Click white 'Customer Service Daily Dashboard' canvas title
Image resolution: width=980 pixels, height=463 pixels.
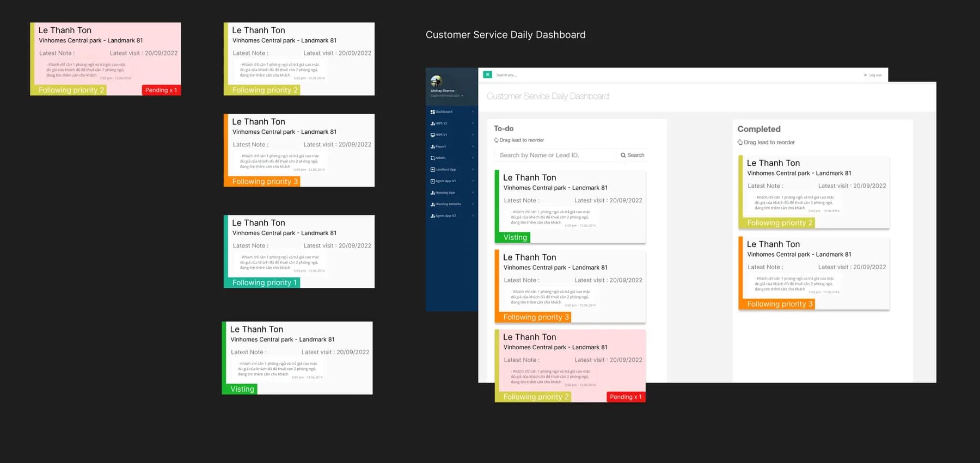(x=506, y=35)
